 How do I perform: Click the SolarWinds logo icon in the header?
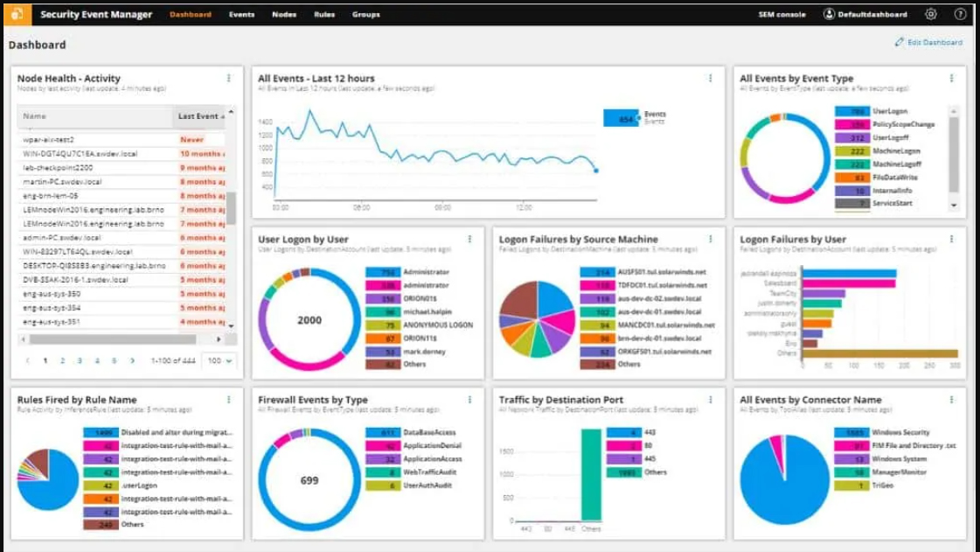pos(17,14)
